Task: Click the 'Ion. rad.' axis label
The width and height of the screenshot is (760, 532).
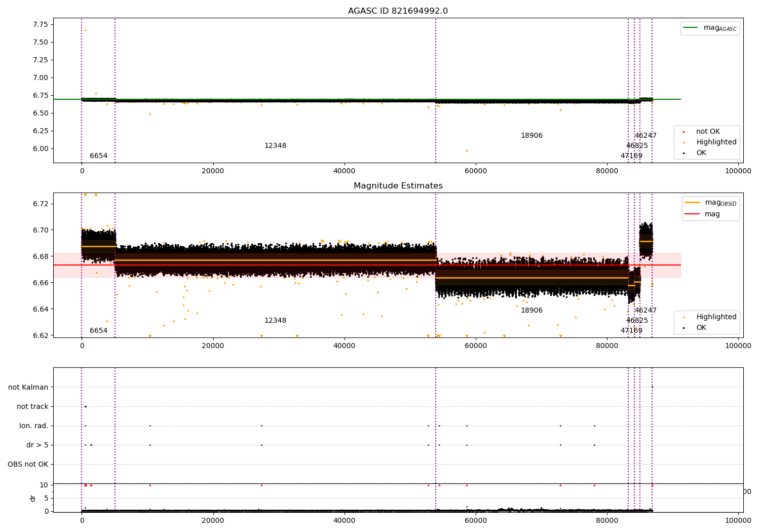Action: pos(34,426)
